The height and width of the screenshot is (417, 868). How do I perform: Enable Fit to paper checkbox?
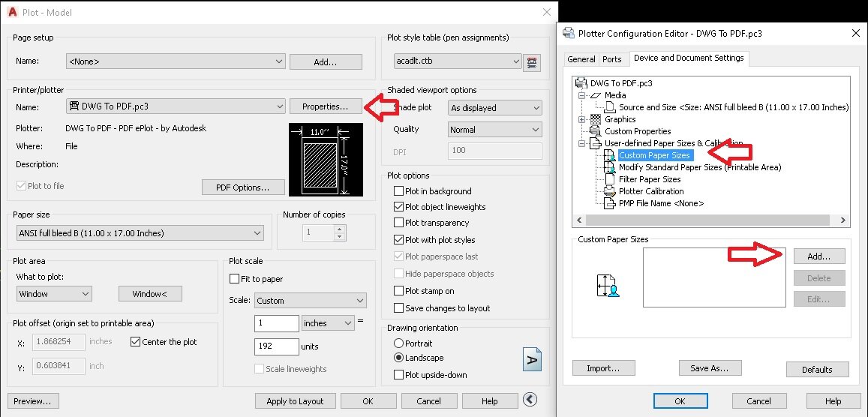234,279
